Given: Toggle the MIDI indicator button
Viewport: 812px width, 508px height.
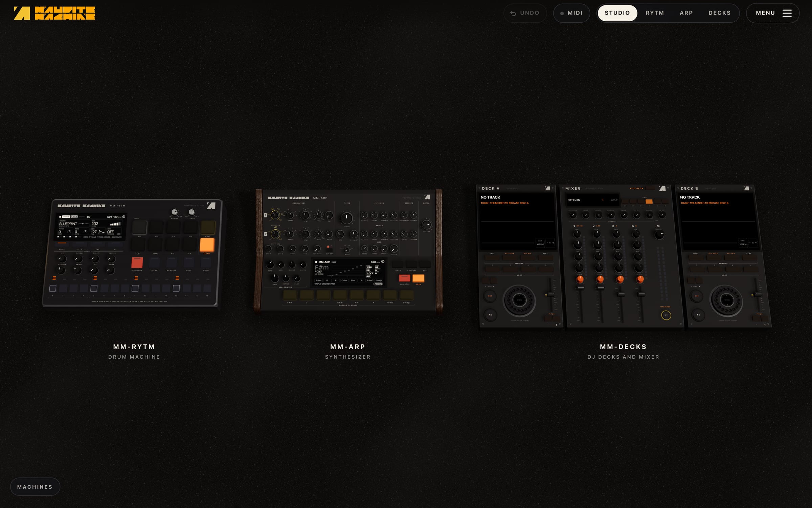Looking at the screenshot, I should [x=571, y=13].
